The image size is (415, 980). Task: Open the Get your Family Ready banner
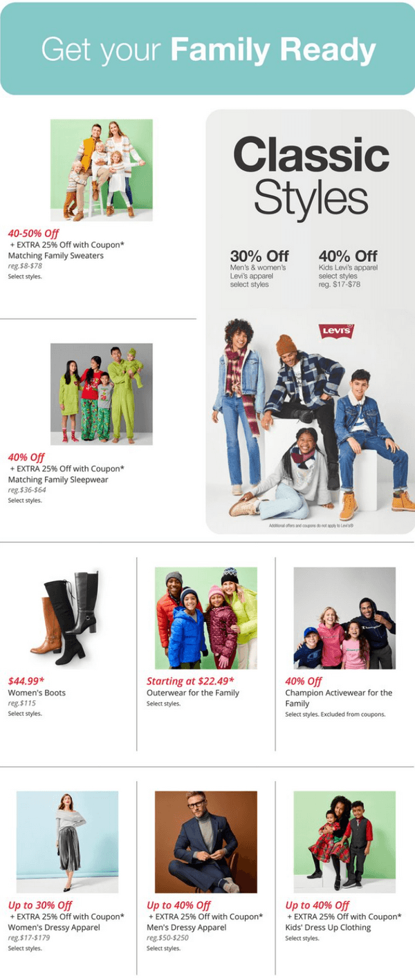pos(207,49)
